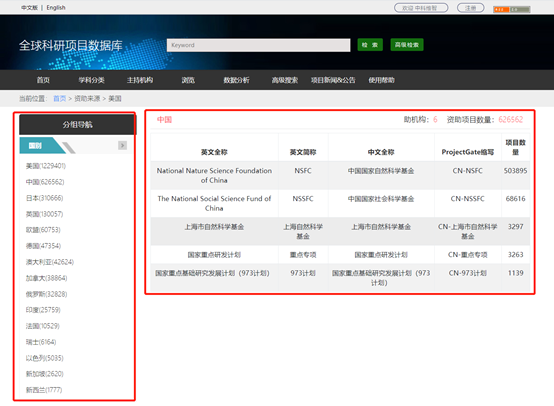
Task: Open 学科分类 in the navigation bar
Action: (x=92, y=80)
